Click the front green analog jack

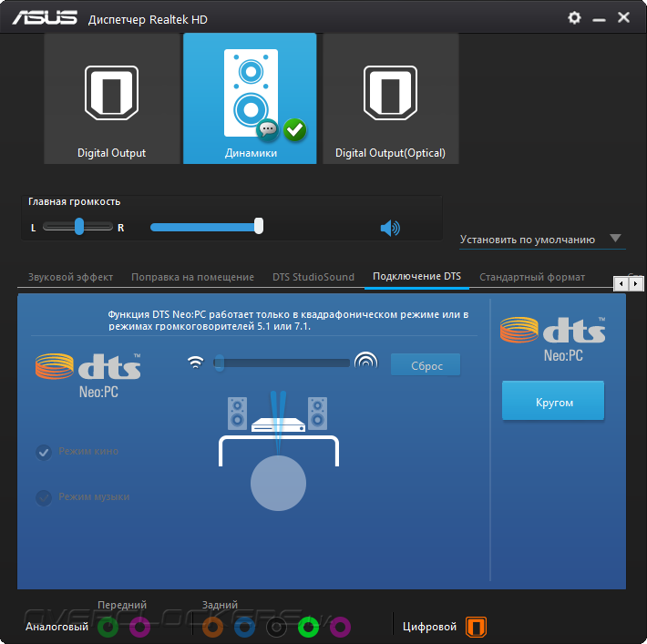tap(108, 627)
